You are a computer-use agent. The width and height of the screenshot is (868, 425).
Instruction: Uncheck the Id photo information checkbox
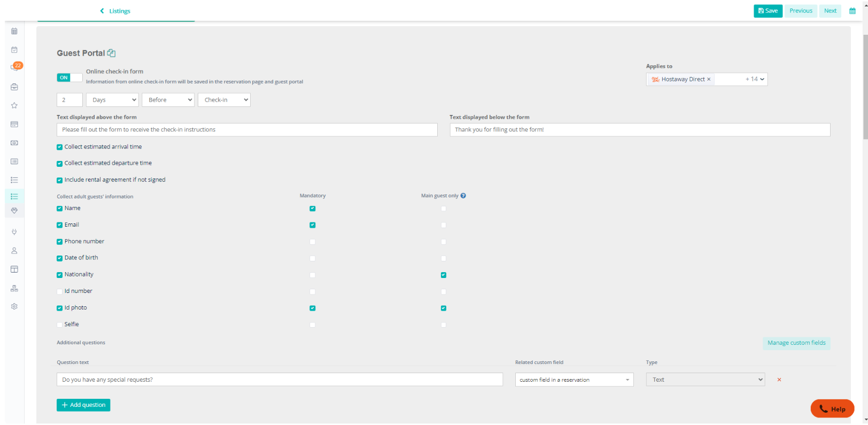[x=59, y=308]
